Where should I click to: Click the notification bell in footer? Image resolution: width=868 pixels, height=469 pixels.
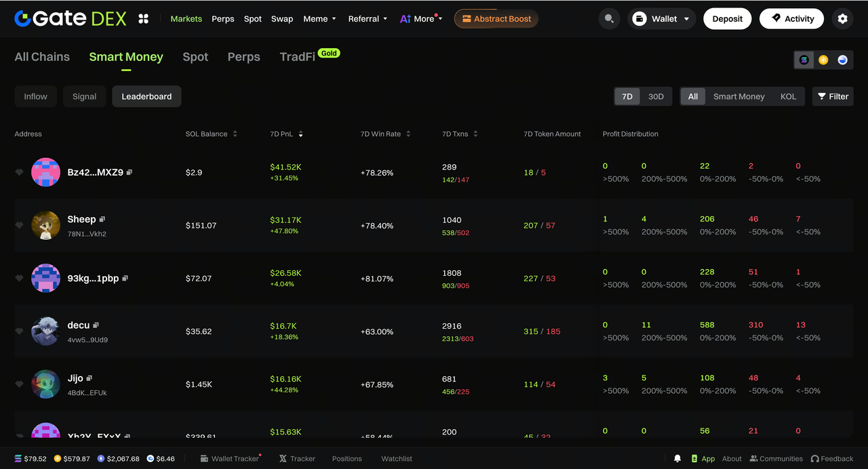[x=677, y=459]
